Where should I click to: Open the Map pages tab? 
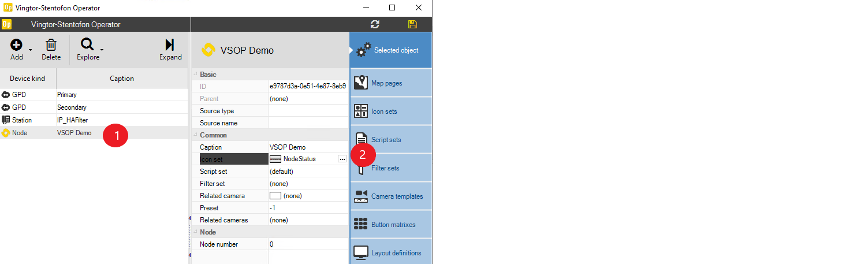(x=391, y=83)
